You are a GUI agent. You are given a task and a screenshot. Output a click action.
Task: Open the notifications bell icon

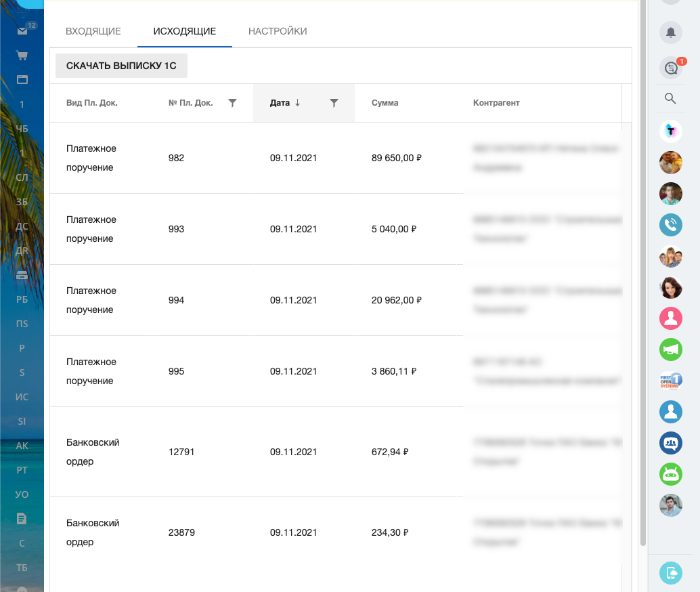tap(670, 32)
